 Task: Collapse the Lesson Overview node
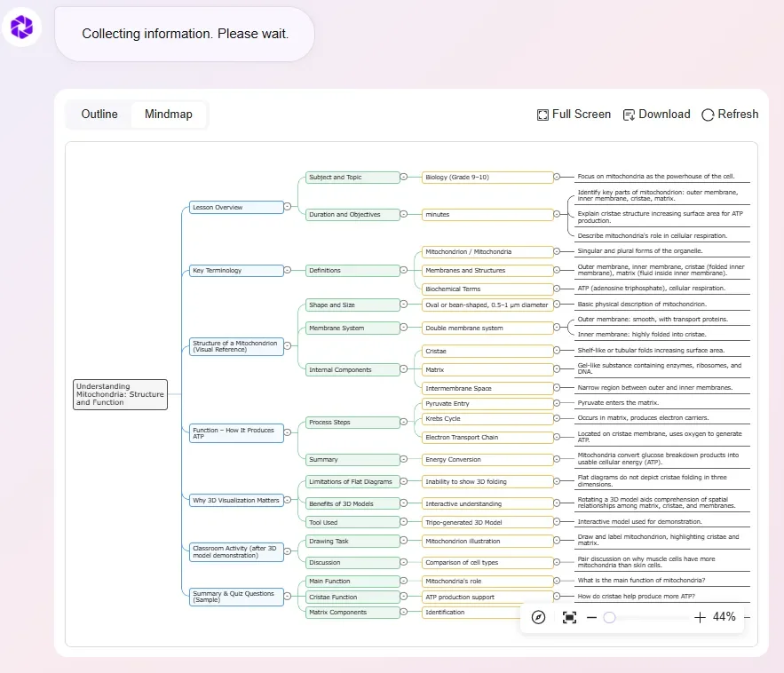pos(288,207)
